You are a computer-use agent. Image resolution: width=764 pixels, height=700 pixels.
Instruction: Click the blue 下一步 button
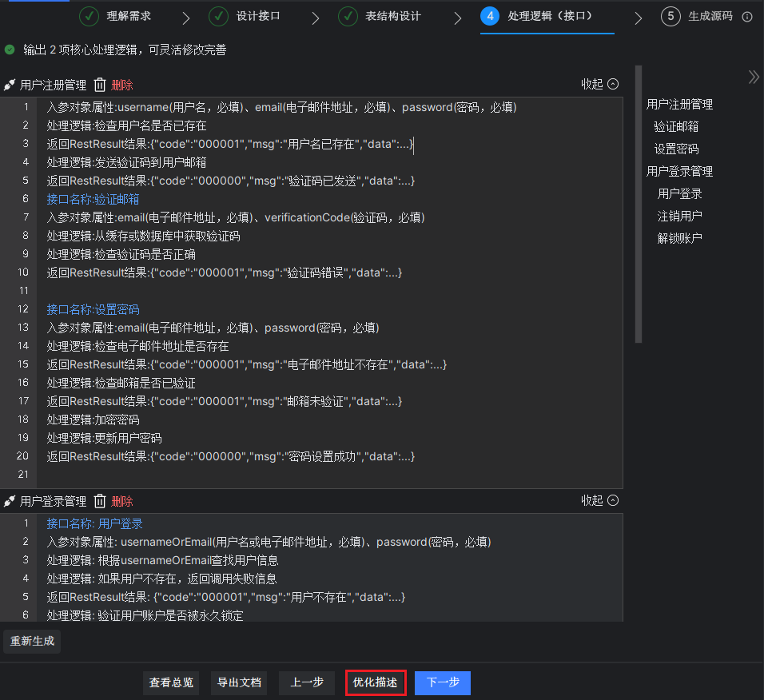(x=443, y=682)
